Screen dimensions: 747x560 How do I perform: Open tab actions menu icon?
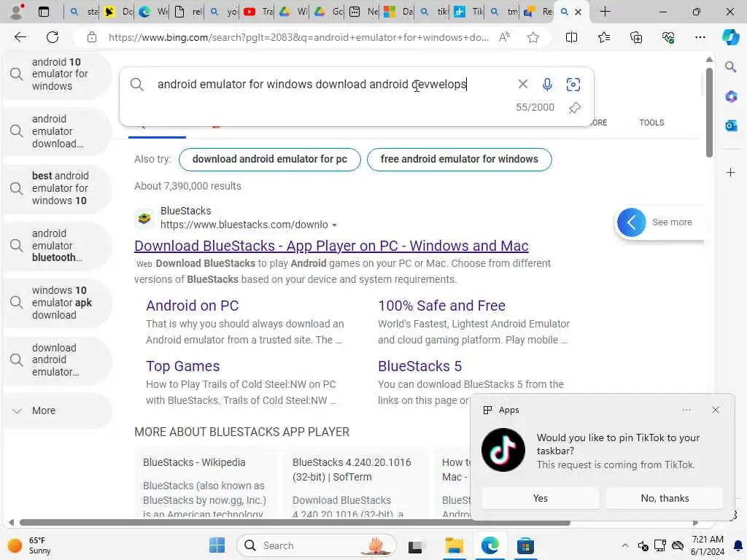pyautogui.click(x=43, y=12)
